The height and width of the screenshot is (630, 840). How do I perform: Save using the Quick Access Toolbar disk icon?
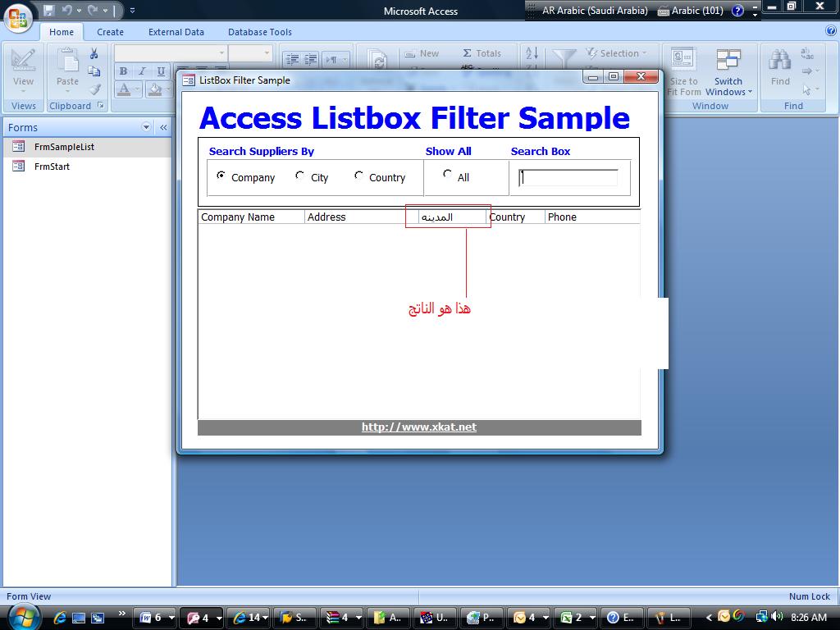48,10
